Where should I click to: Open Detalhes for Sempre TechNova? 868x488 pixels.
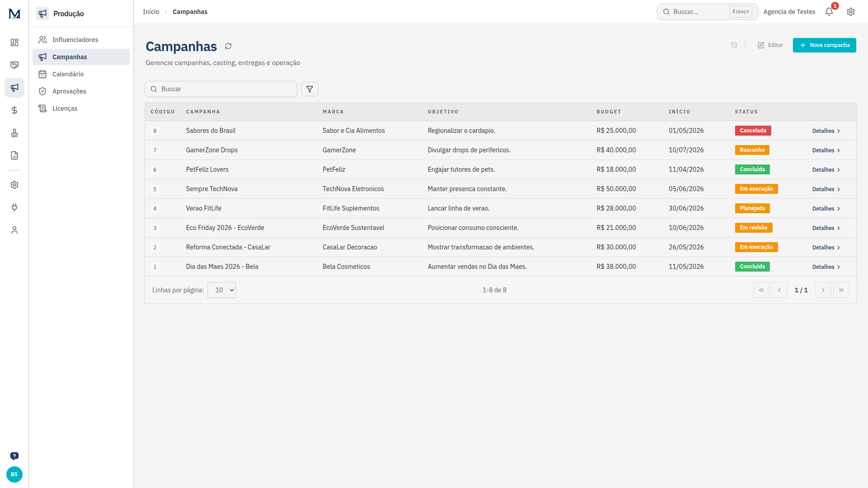tap(826, 189)
